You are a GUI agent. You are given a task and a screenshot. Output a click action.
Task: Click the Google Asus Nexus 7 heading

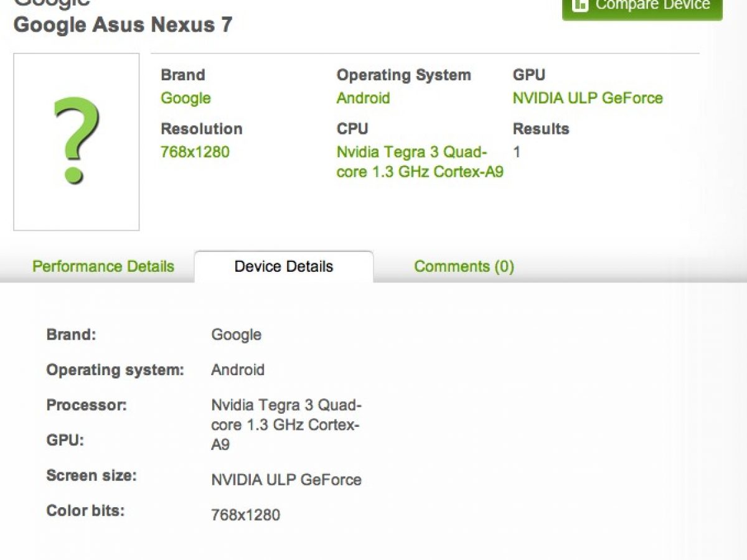click(x=123, y=25)
